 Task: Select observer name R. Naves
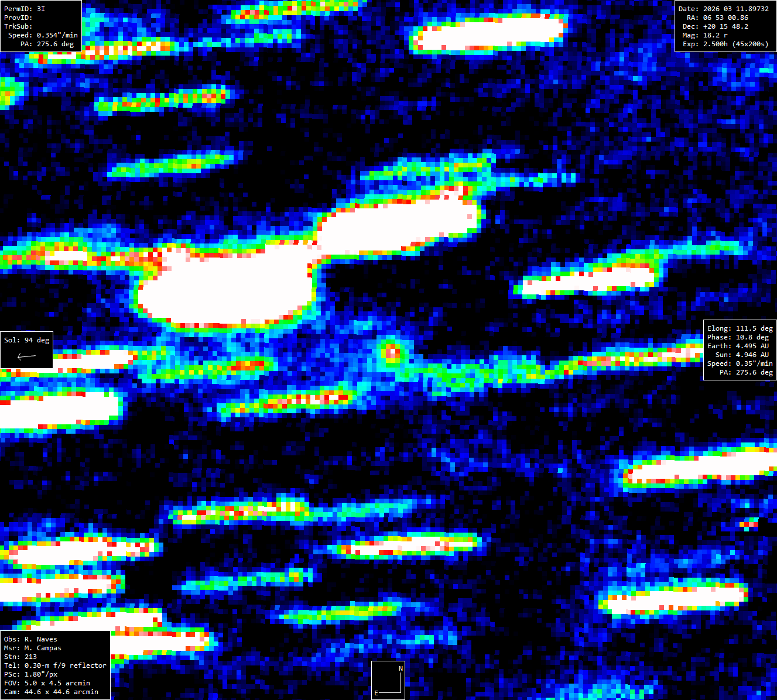click(30, 639)
